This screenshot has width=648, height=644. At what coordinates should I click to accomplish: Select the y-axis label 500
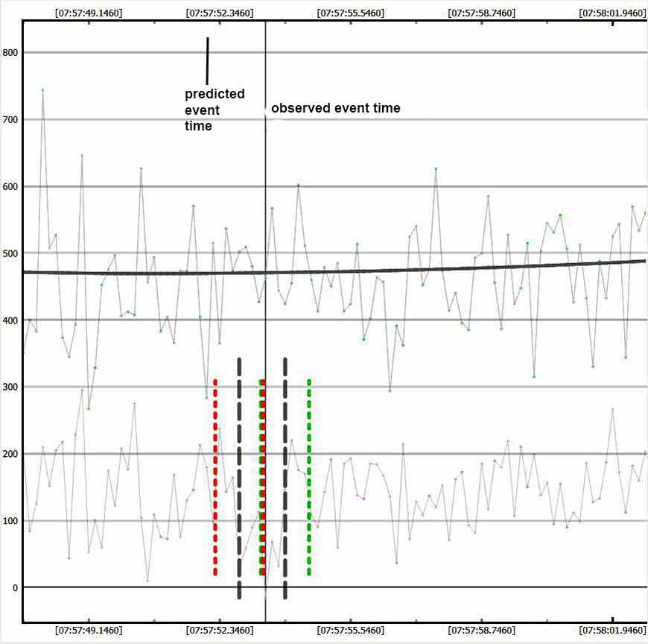[10, 253]
